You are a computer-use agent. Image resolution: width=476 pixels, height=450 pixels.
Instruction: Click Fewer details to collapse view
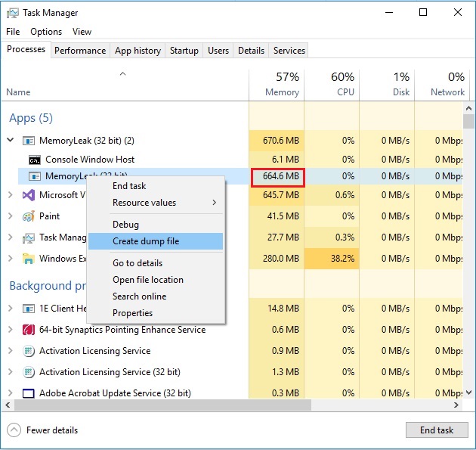click(x=42, y=430)
